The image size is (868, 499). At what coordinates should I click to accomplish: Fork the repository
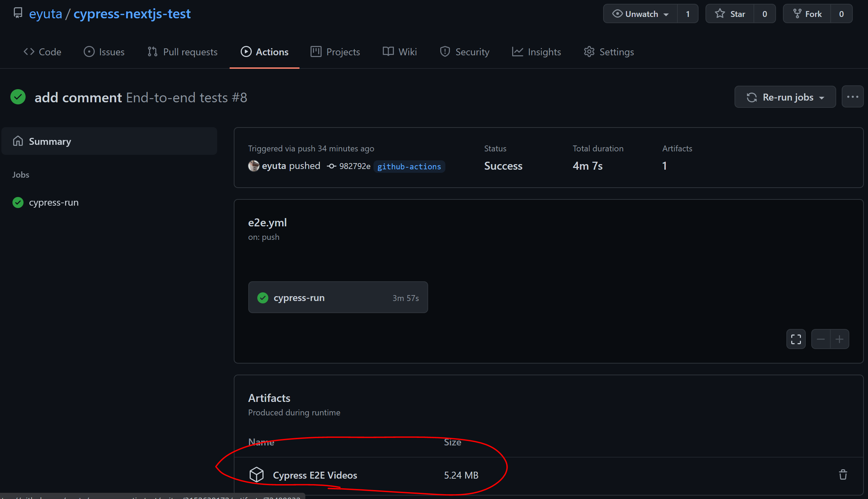pos(807,14)
